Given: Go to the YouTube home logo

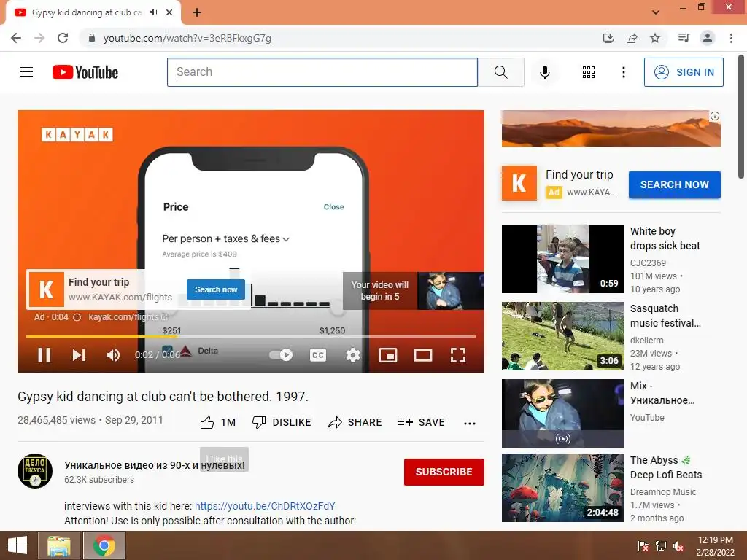Looking at the screenshot, I should [85, 72].
